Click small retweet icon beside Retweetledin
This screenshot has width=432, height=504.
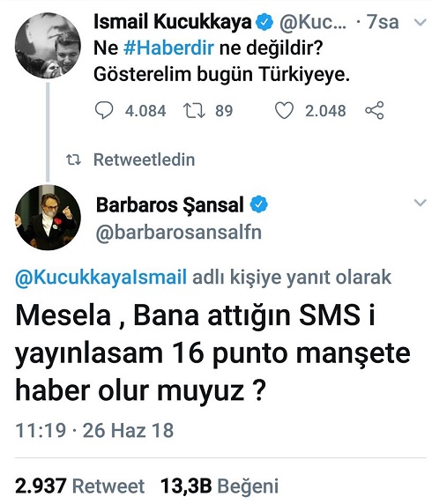(73, 159)
